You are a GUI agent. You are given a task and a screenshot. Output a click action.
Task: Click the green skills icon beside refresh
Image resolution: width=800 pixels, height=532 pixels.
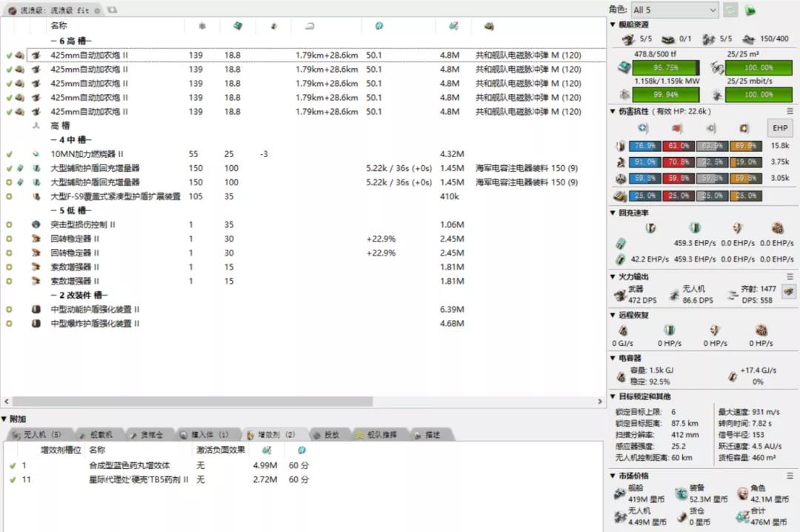tap(750, 10)
